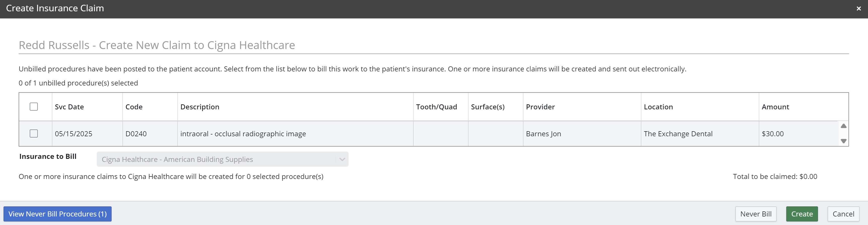Click the Barnes Jon provider cell
The height and width of the screenshot is (225, 868).
click(543, 134)
